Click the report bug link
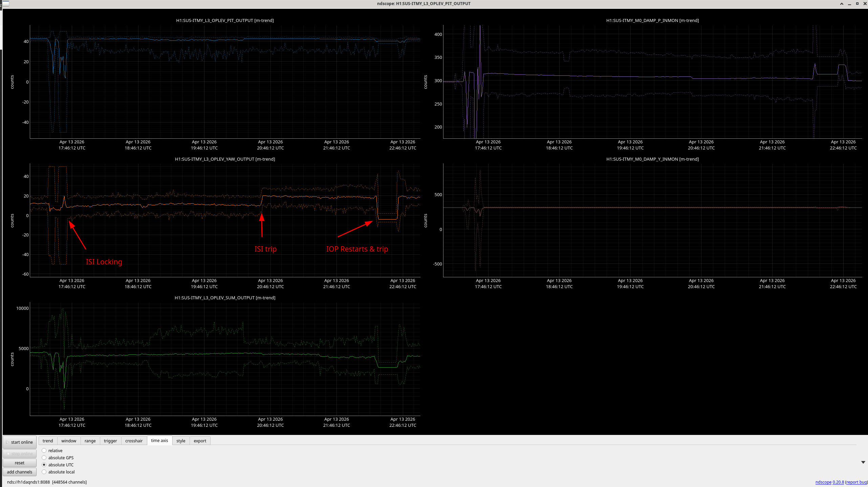Screen dimensions: 868x487 point(856,482)
